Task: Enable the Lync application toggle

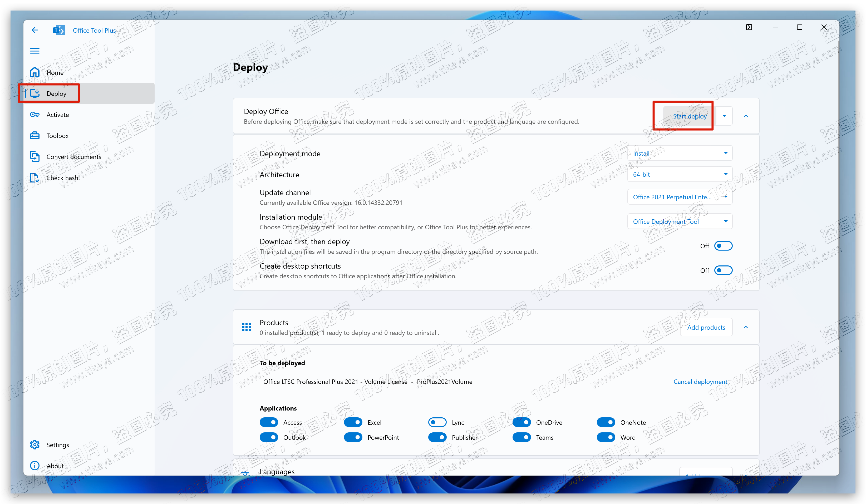Action: pos(437,422)
